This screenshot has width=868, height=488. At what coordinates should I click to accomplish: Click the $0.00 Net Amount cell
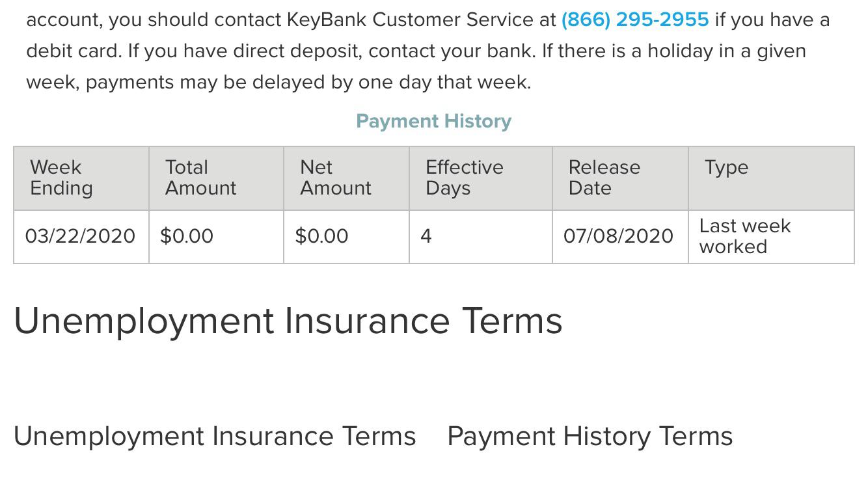pos(321,236)
